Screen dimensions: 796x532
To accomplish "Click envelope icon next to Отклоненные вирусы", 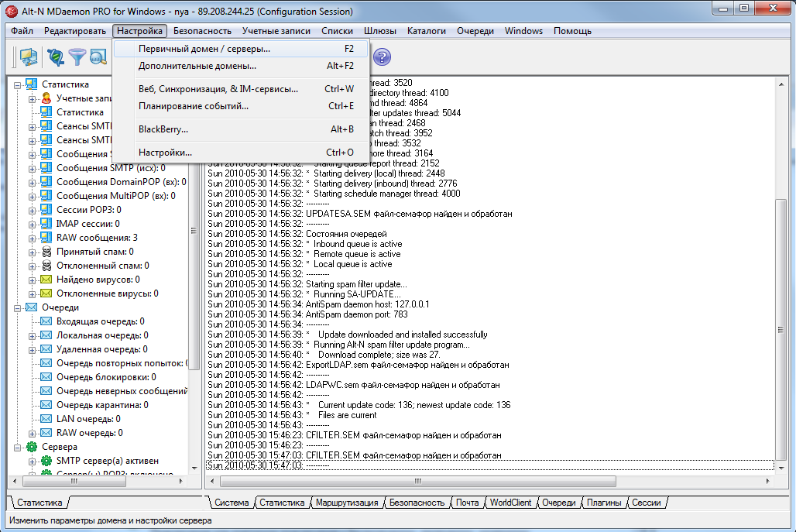I will [x=46, y=293].
